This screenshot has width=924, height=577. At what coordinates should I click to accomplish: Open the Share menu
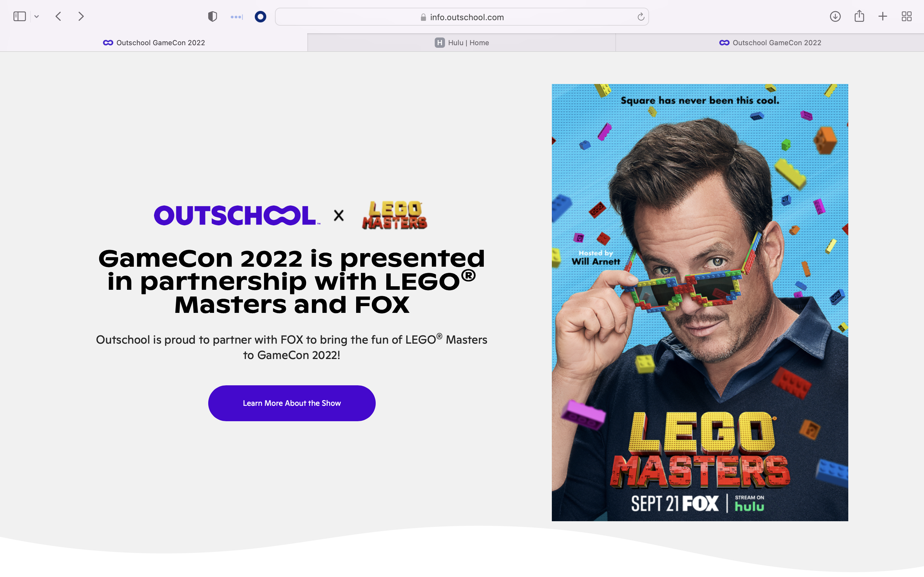(859, 16)
